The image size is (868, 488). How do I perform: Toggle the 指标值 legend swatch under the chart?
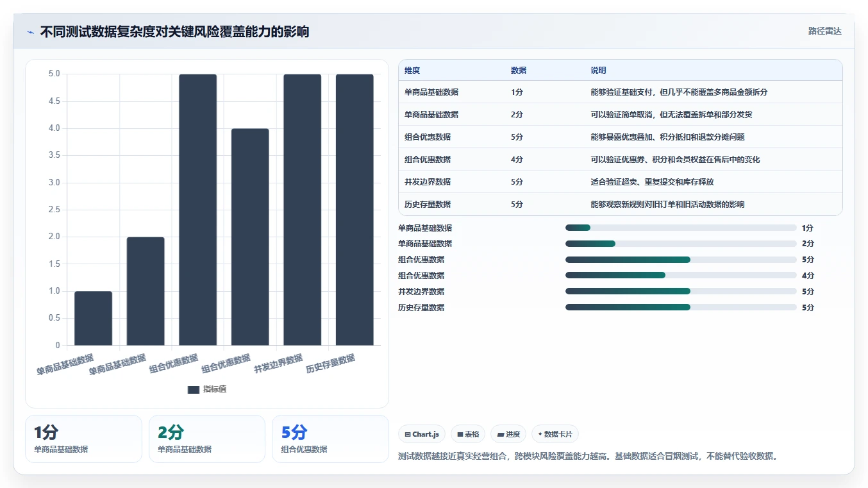coord(193,389)
